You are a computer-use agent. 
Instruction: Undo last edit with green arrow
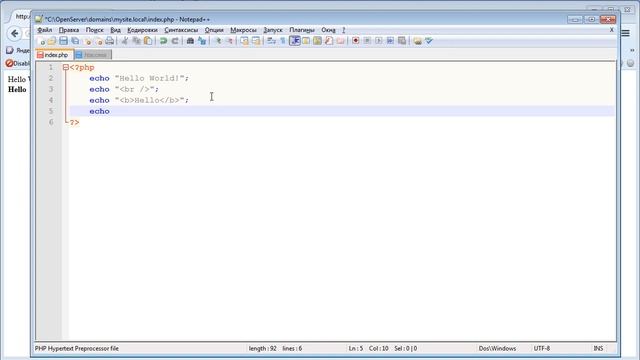(x=163, y=41)
